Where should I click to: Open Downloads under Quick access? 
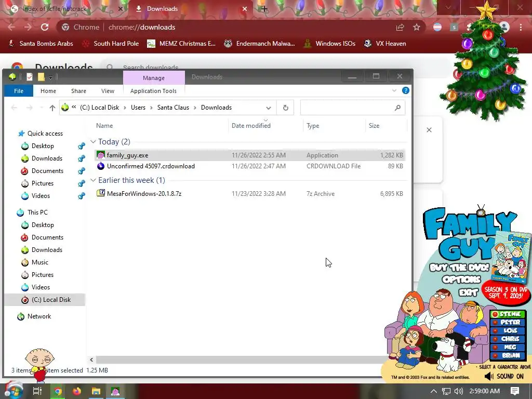coord(47,158)
